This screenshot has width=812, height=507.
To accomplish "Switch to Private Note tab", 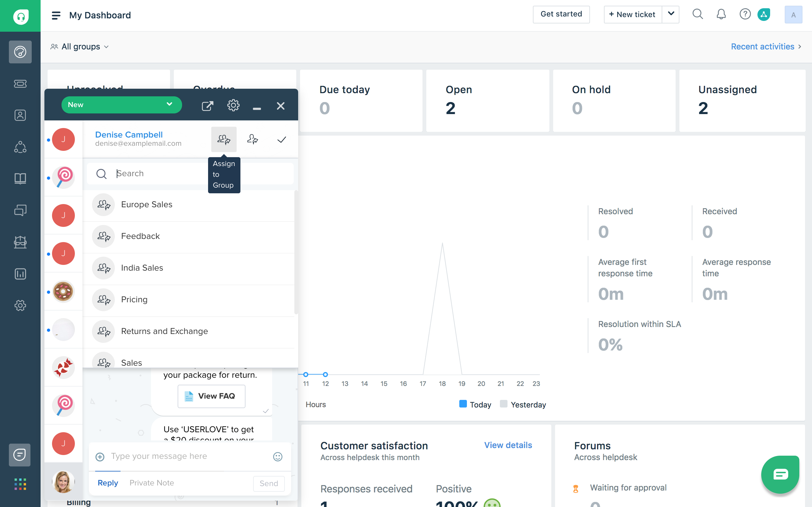I will tap(152, 483).
